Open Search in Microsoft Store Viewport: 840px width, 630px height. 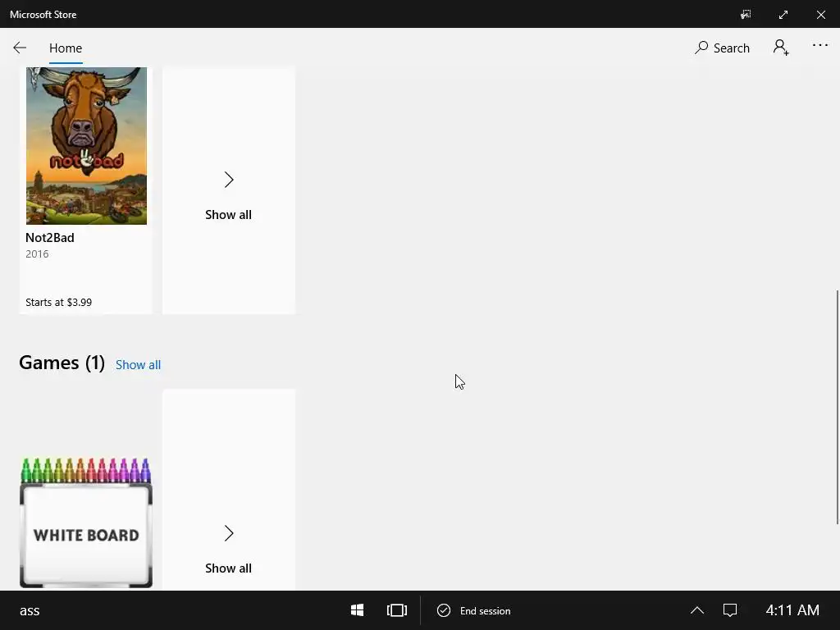(x=722, y=48)
